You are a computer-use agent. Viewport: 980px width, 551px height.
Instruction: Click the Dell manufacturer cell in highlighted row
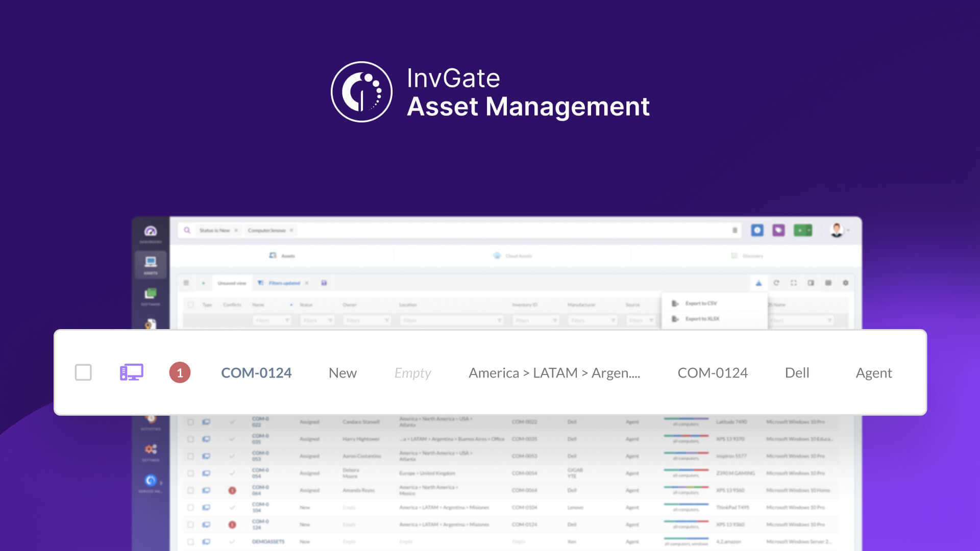pos(797,373)
